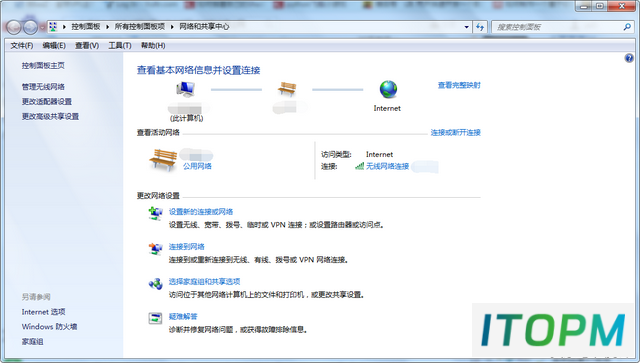
Task: Click the wireless signal strength bars icon
Action: pos(359,166)
